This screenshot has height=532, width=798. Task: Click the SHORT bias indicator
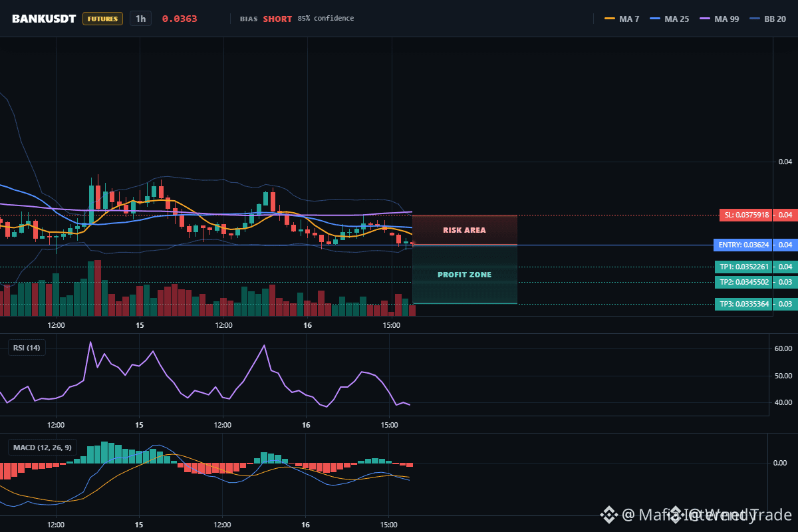(277, 19)
